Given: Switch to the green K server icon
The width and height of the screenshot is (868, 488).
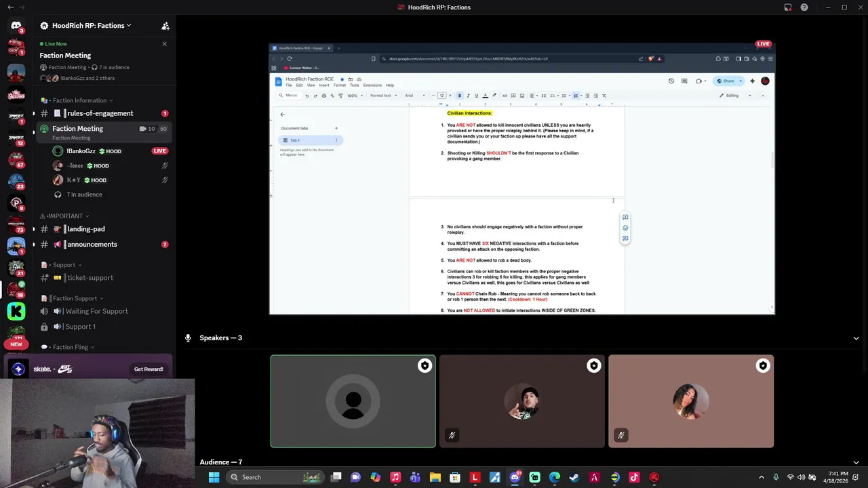Looking at the screenshot, I should [x=16, y=311].
